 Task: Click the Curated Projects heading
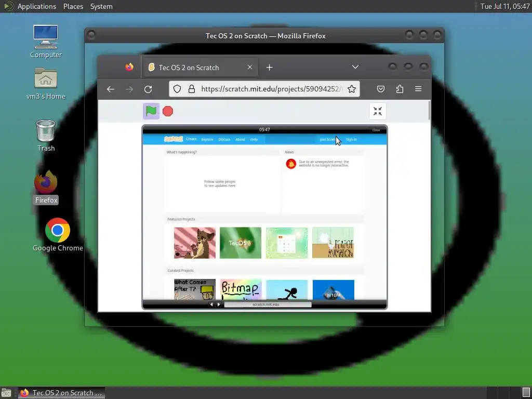[x=180, y=270]
